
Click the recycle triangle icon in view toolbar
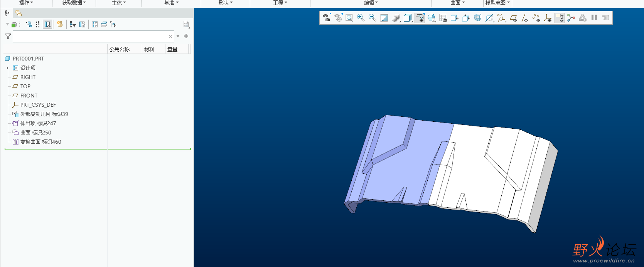coord(583,18)
